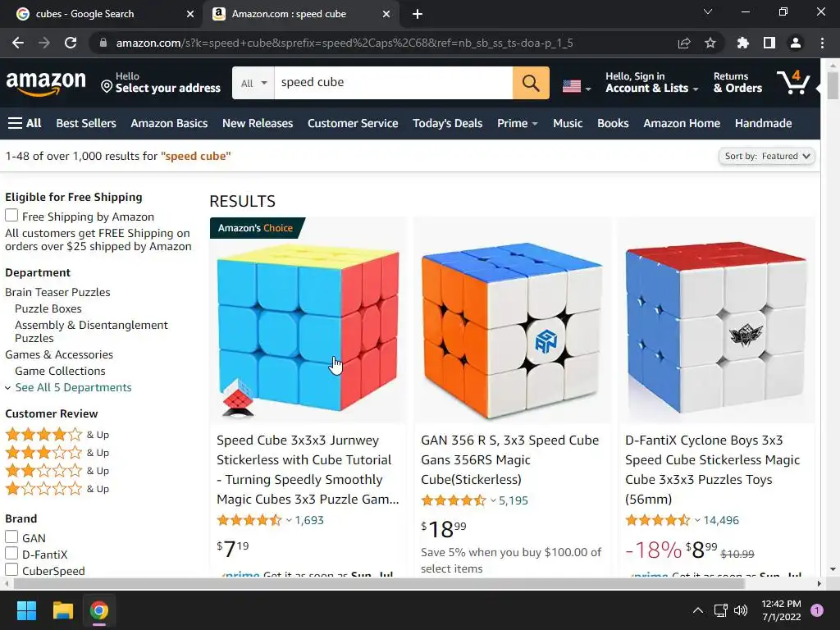Expand the All search category dropdown
Screen dimensions: 840x630
tap(253, 83)
